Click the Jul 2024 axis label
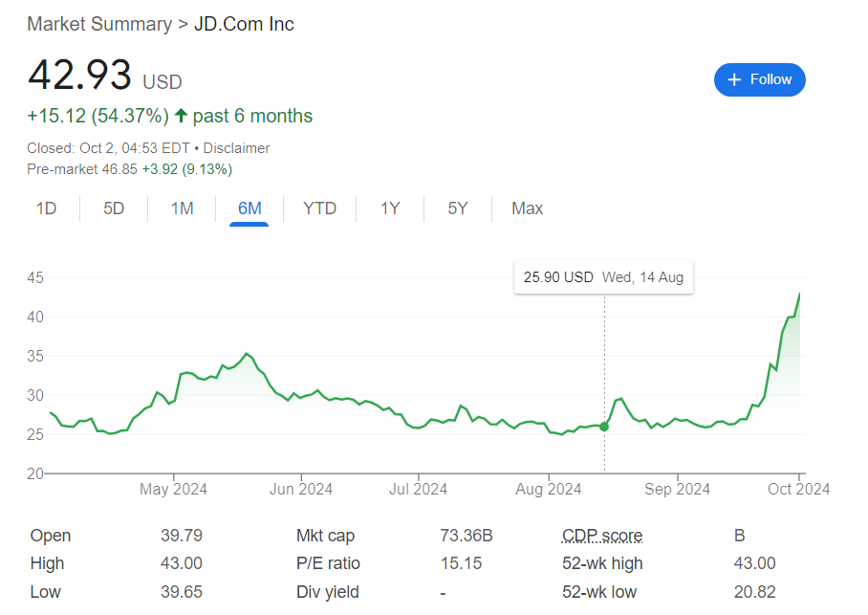868x615 pixels. (x=418, y=490)
